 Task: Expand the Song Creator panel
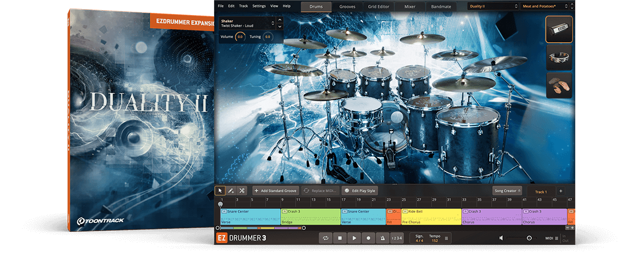(x=507, y=191)
